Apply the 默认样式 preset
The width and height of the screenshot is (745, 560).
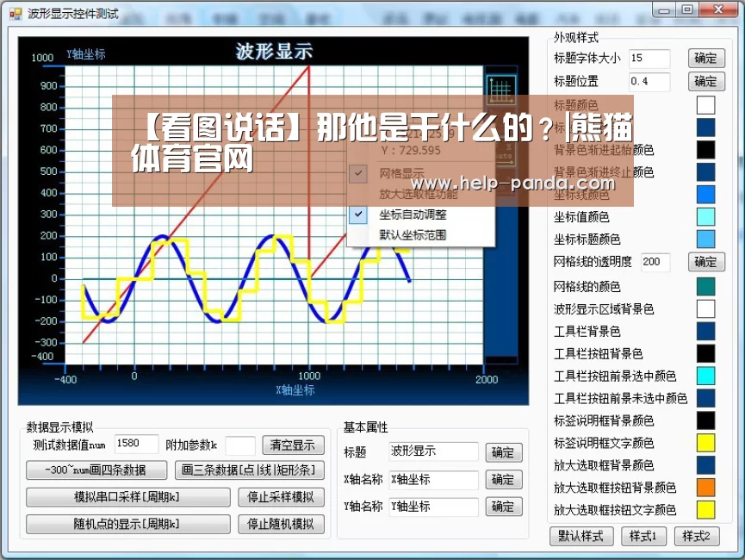point(581,536)
